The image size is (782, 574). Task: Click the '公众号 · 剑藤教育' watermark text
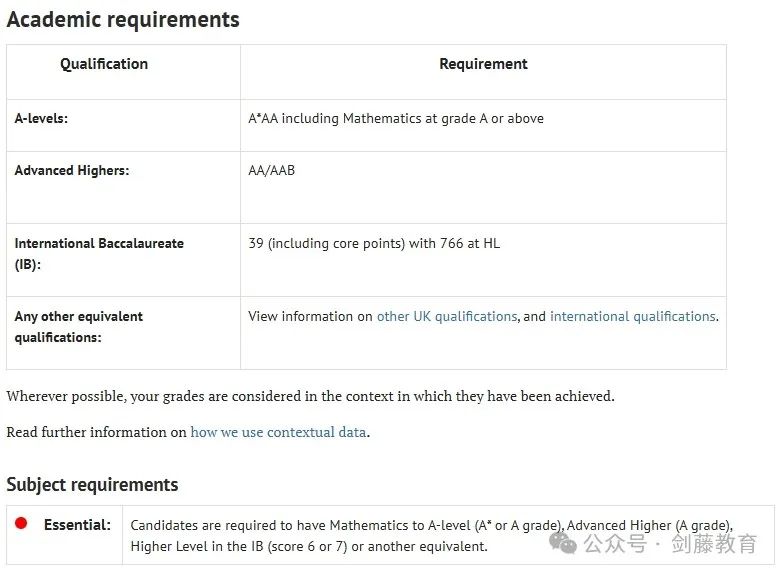[670, 544]
